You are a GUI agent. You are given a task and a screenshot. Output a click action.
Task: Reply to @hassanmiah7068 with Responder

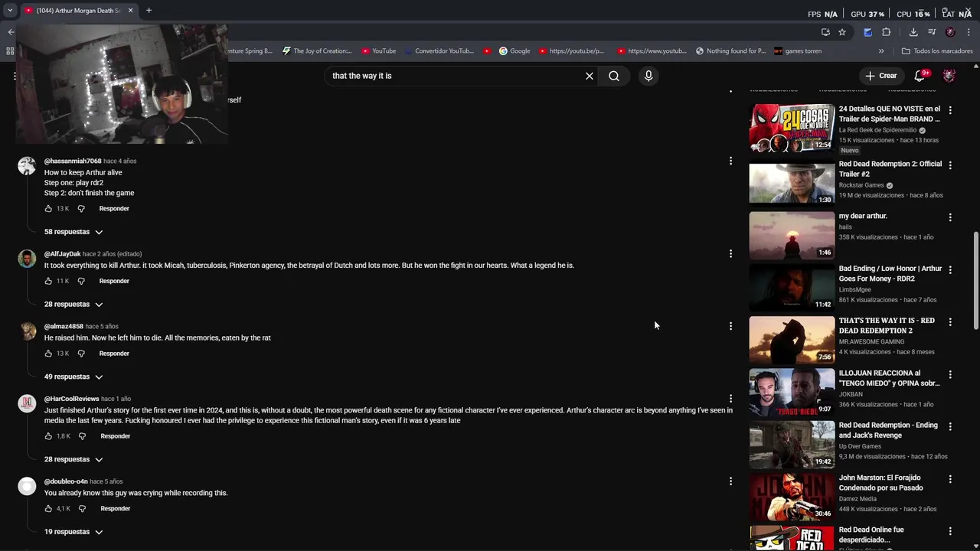click(114, 208)
